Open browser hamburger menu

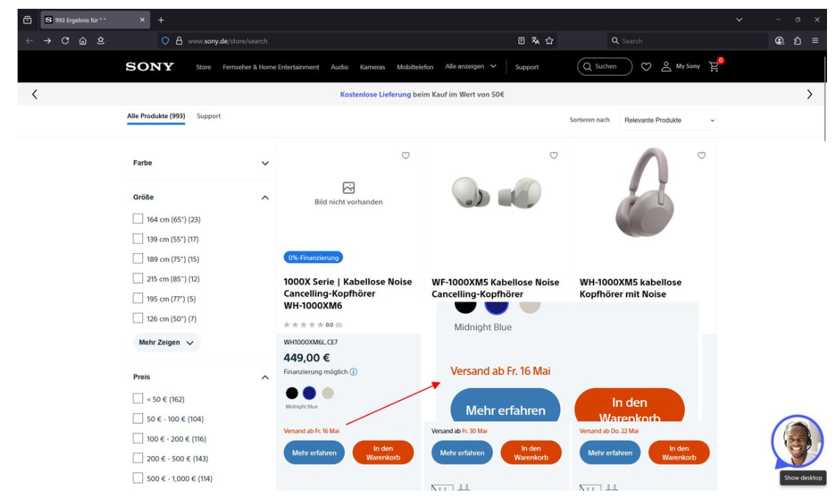815,40
